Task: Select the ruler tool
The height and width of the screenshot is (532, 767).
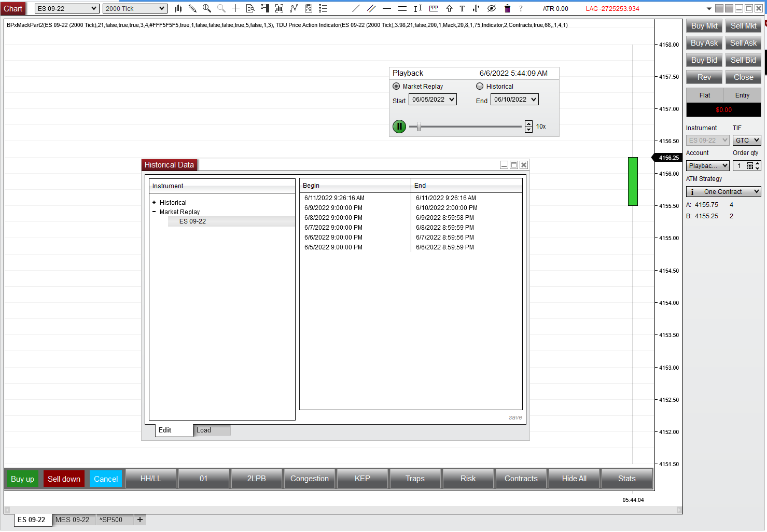Action: point(434,8)
